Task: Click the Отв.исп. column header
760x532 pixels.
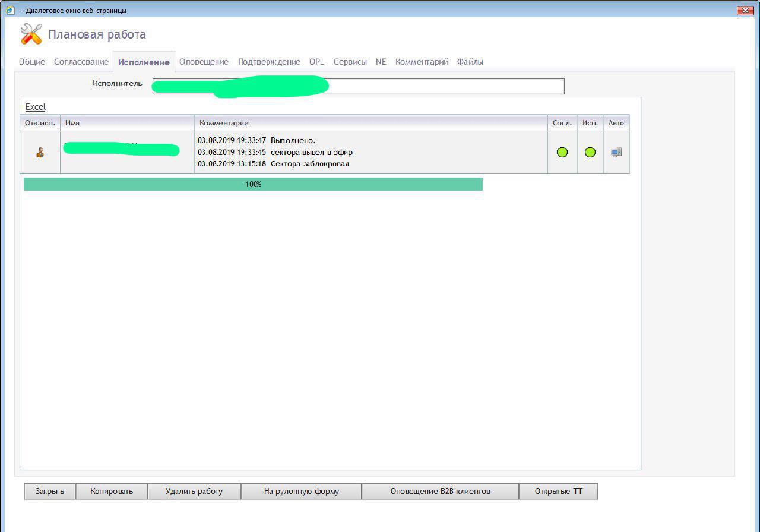Action: click(x=40, y=123)
